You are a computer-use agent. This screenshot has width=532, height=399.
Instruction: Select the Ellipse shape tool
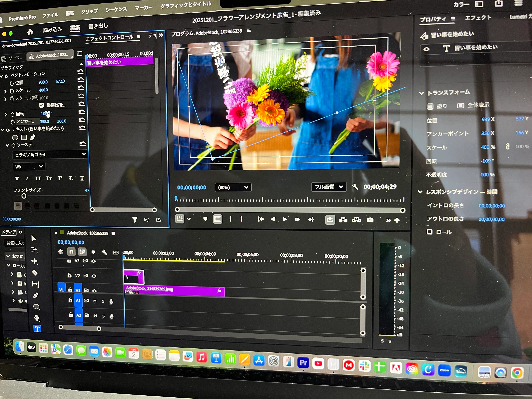click(x=36, y=307)
